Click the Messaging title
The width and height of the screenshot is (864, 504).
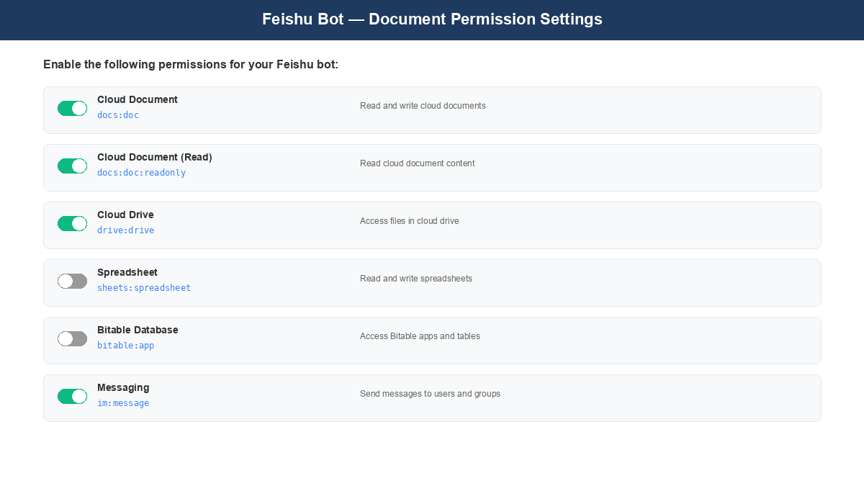pos(123,387)
